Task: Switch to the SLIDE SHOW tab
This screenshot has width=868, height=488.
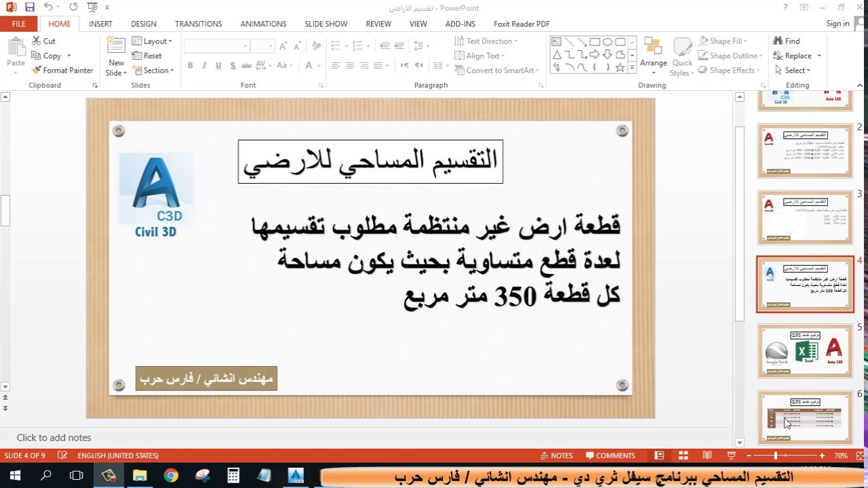Action: (x=326, y=24)
